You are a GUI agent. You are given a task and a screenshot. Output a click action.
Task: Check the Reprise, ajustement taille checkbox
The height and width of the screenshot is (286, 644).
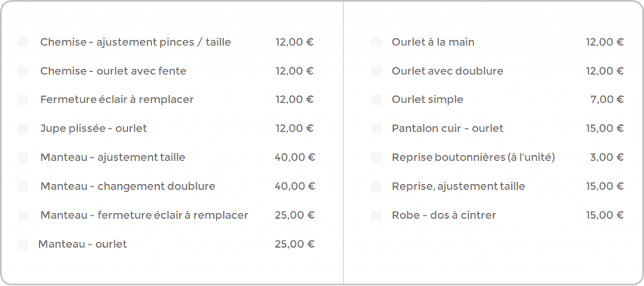pyautogui.click(x=376, y=187)
